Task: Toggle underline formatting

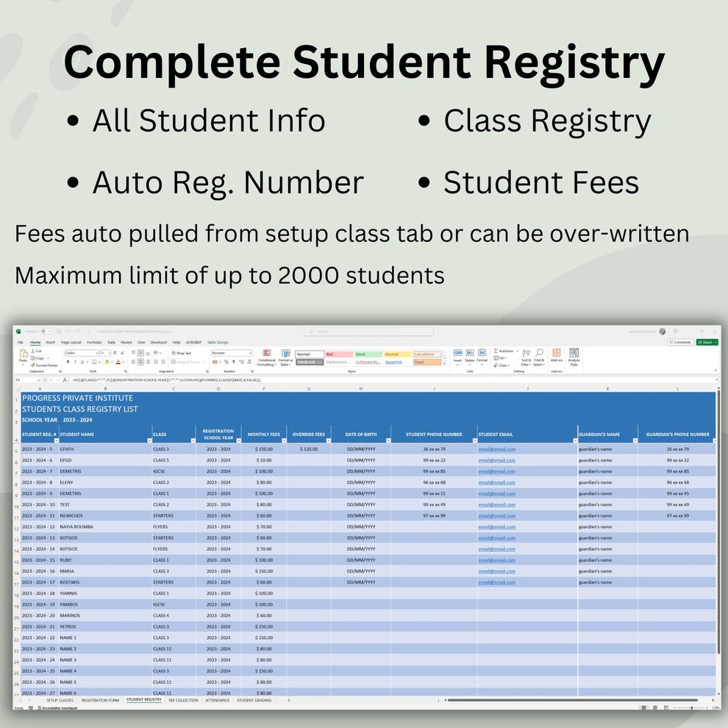Action: (82, 362)
